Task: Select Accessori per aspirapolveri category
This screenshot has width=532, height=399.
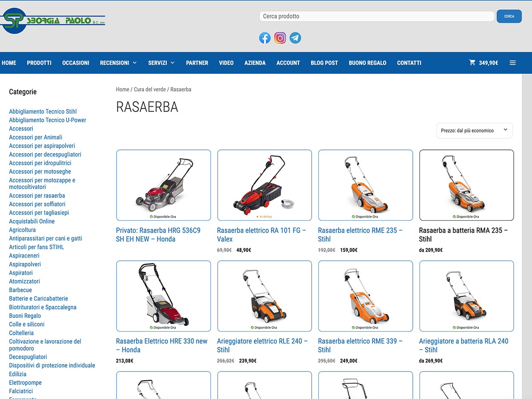Action: click(42, 146)
